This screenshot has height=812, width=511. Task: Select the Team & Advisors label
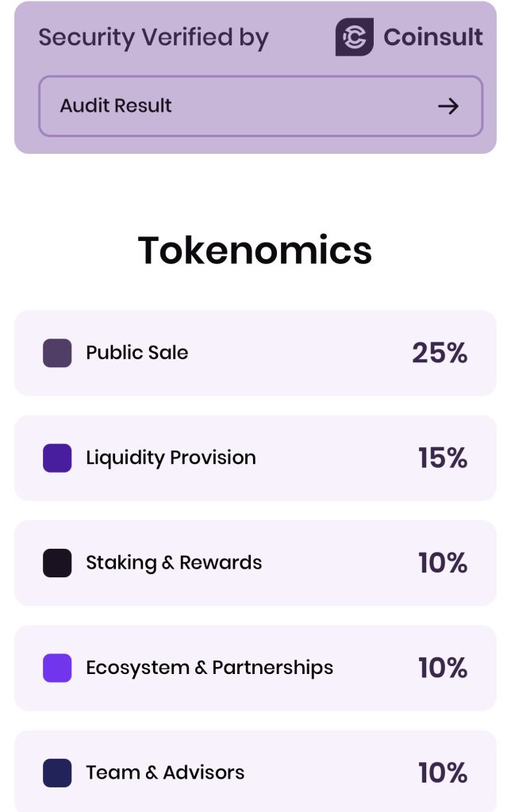tap(165, 772)
